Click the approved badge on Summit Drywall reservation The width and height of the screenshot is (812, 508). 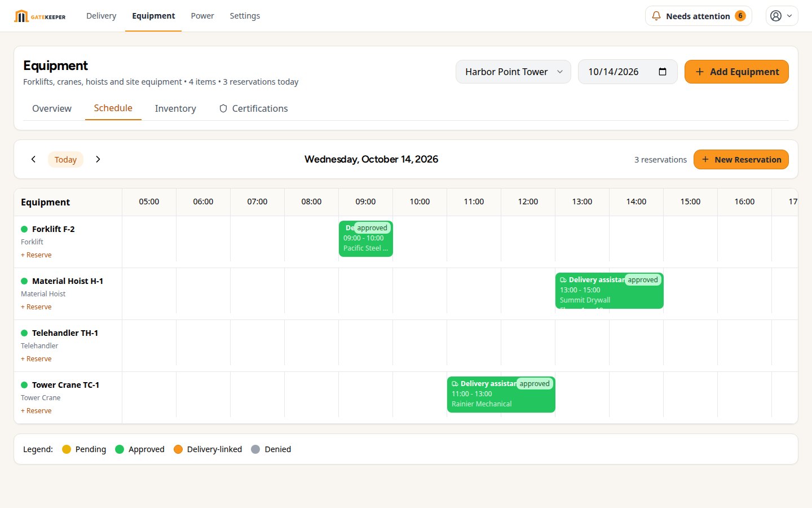point(643,280)
